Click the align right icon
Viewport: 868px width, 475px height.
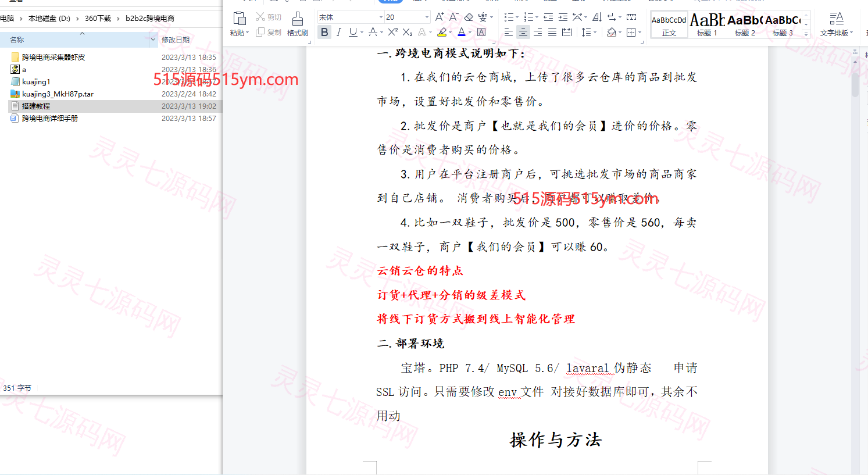point(538,33)
